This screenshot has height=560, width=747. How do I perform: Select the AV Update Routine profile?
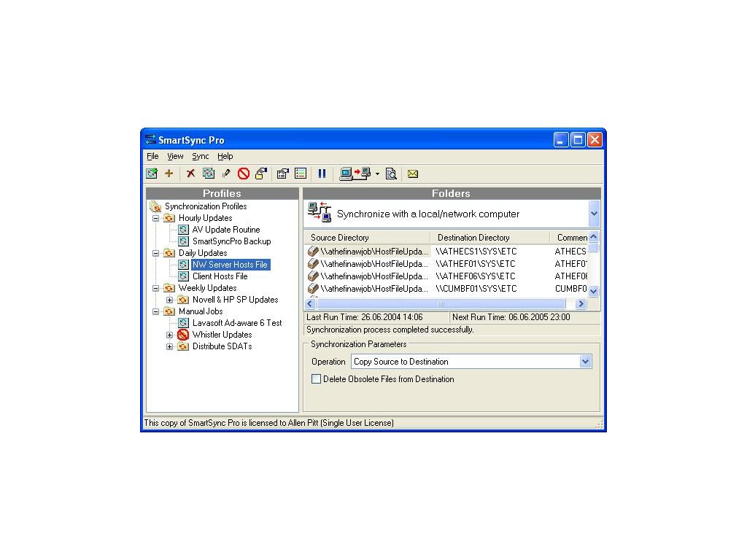point(226,230)
